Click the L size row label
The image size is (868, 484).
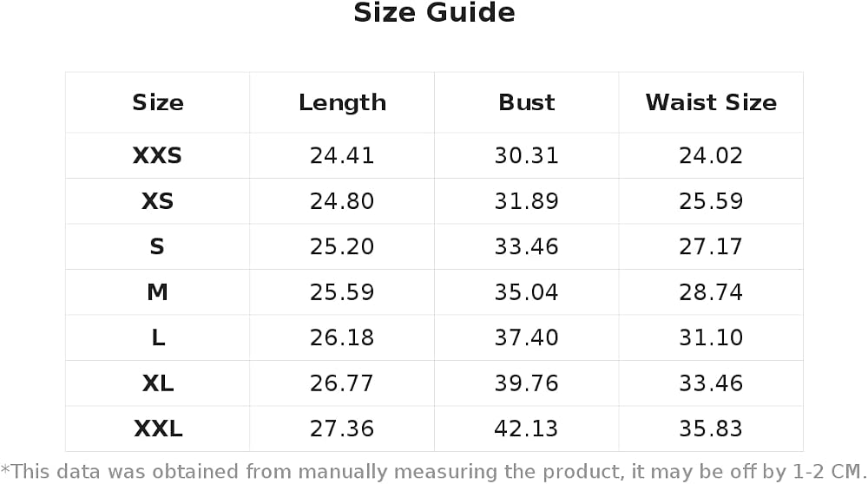158,337
